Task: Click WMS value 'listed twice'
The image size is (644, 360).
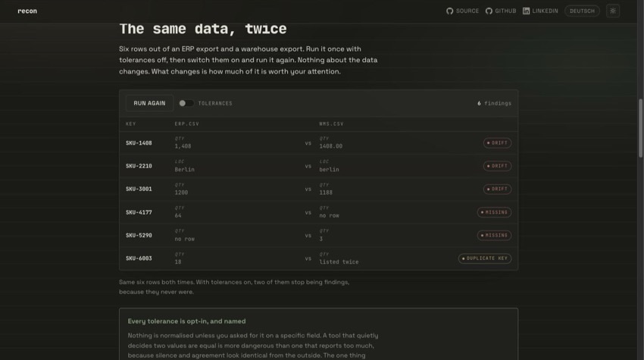Action: [339, 261]
